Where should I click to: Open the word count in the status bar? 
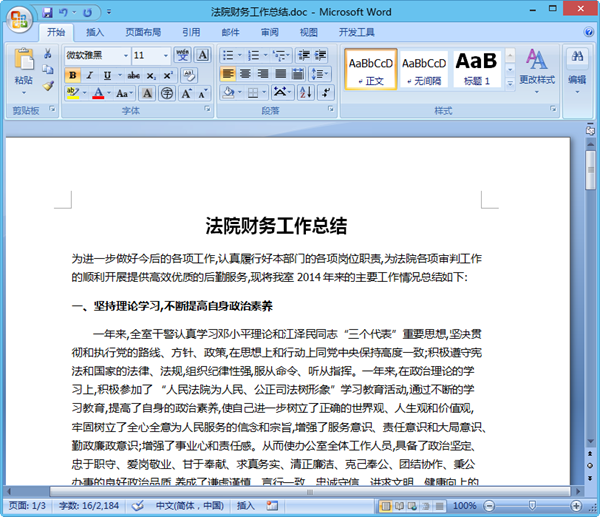89,506
